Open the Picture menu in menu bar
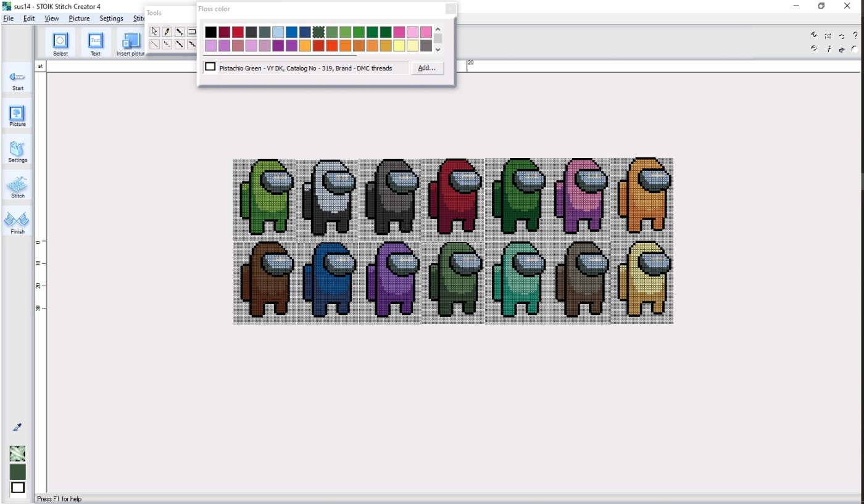The height and width of the screenshot is (504, 864). pos(79,19)
